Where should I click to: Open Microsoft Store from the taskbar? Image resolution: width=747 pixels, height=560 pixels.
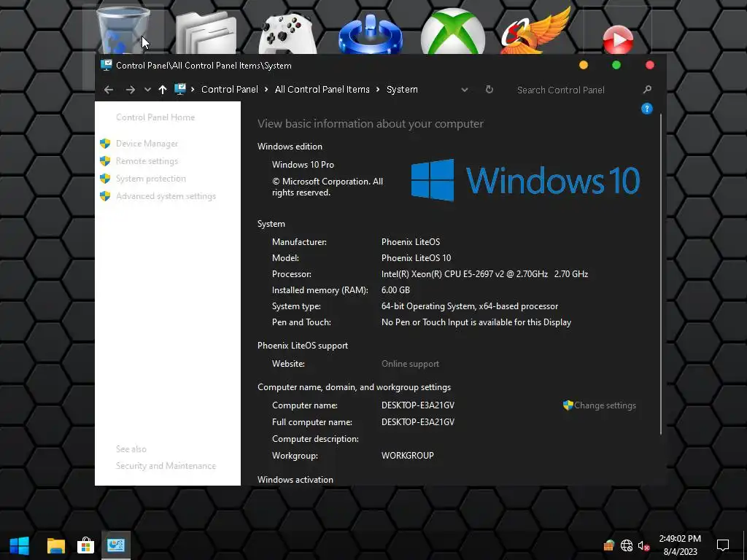pyautogui.click(x=86, y=545)
